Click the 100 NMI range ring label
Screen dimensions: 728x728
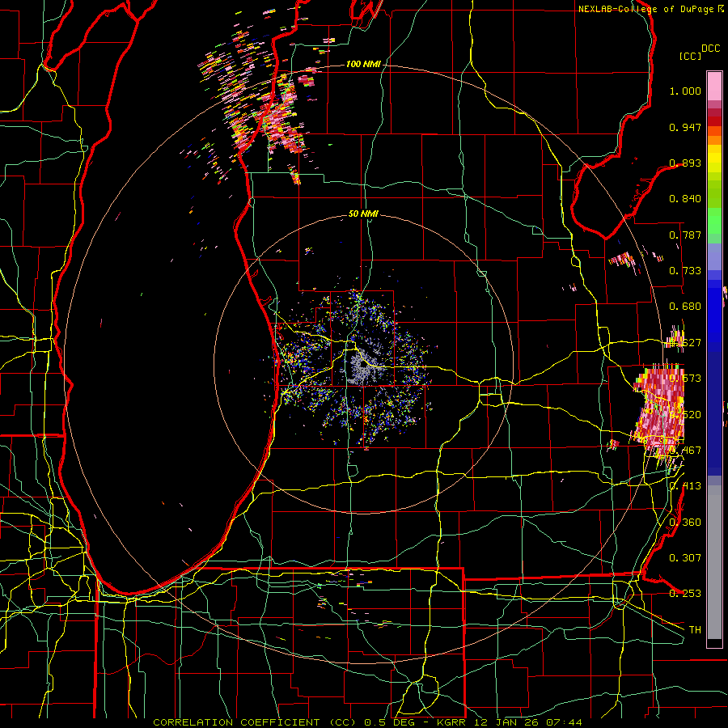pos(363,64)
